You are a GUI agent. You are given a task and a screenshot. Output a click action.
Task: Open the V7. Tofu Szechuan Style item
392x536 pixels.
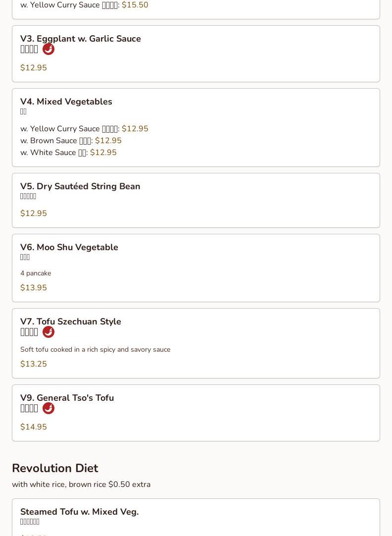point(71,322)
